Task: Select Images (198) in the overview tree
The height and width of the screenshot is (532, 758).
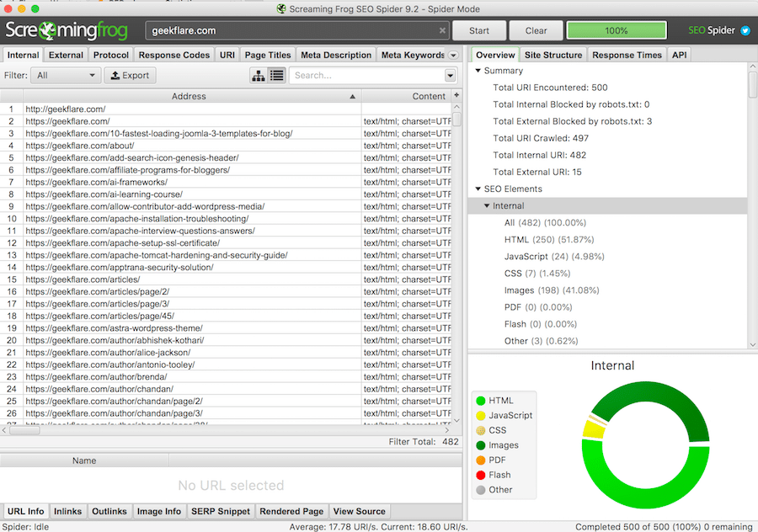Action: pyautogui.click(x=552, y=290)
